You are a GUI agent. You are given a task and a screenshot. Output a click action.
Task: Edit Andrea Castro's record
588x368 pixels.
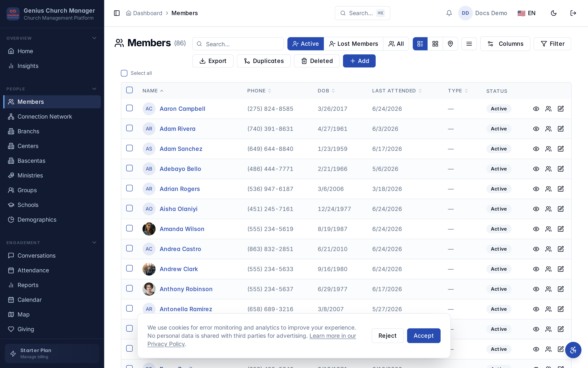pyautogui.click(x=561, y=249)
